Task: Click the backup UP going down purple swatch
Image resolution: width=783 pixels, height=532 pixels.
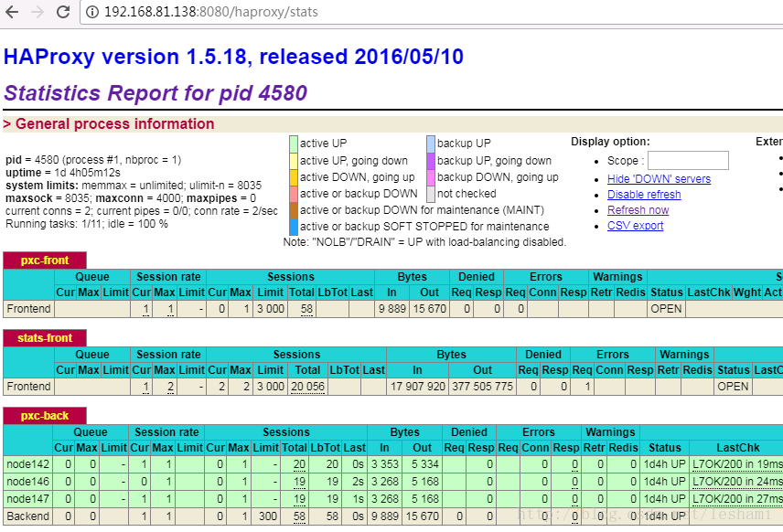Action: click(x=431, y=161)
